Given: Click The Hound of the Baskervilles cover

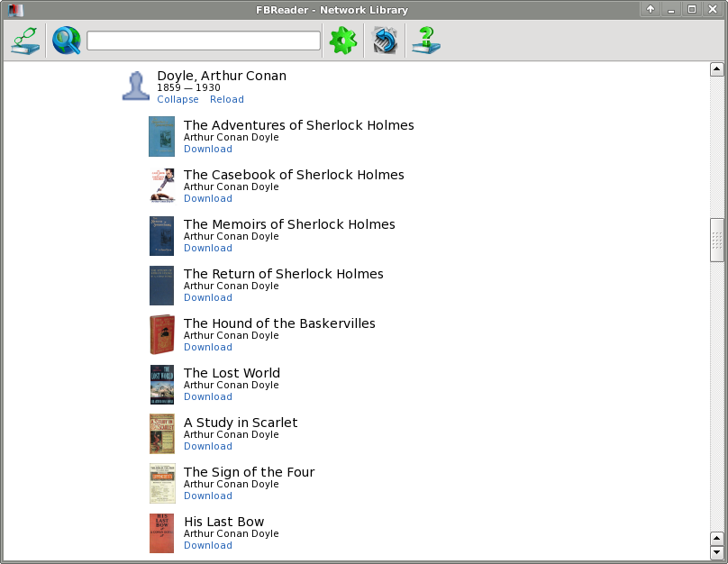Looking at the screenshot, I should click(162, 334).
